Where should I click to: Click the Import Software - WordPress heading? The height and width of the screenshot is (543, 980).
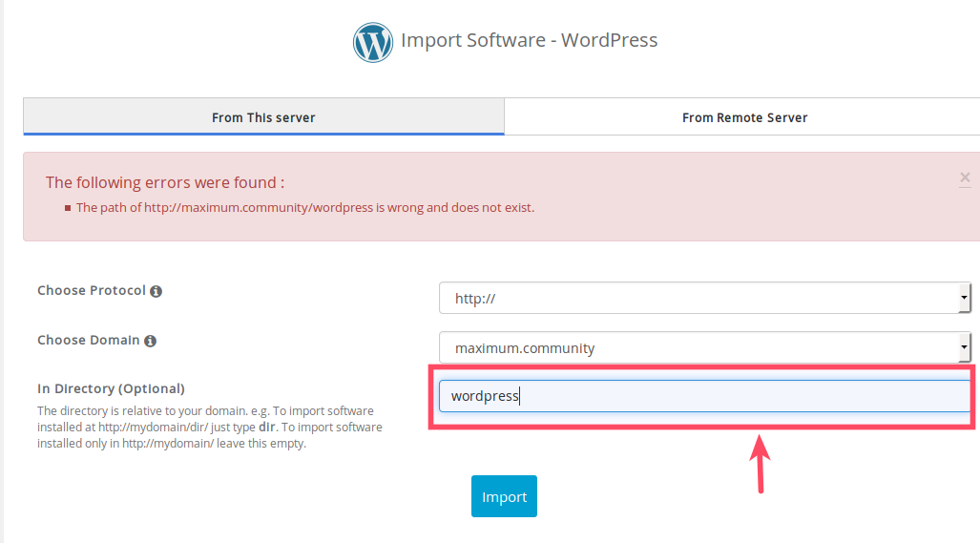(529, 40)
